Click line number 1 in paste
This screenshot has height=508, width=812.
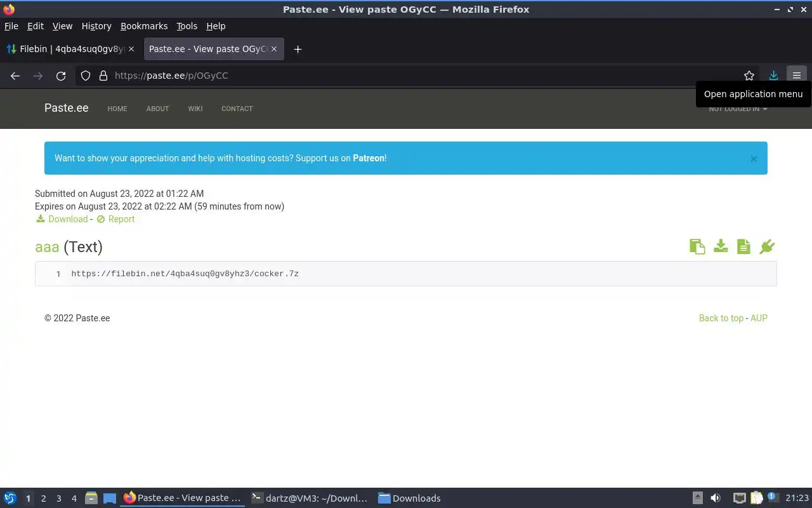[58, 274]
